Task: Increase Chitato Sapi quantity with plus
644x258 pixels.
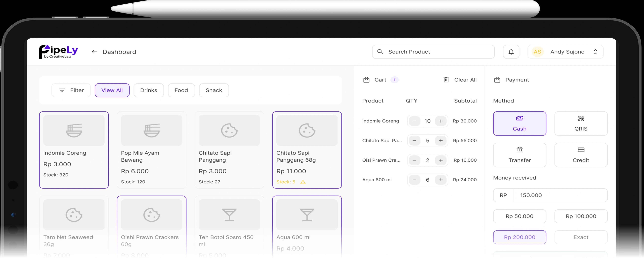Action: tap(441, 141)
